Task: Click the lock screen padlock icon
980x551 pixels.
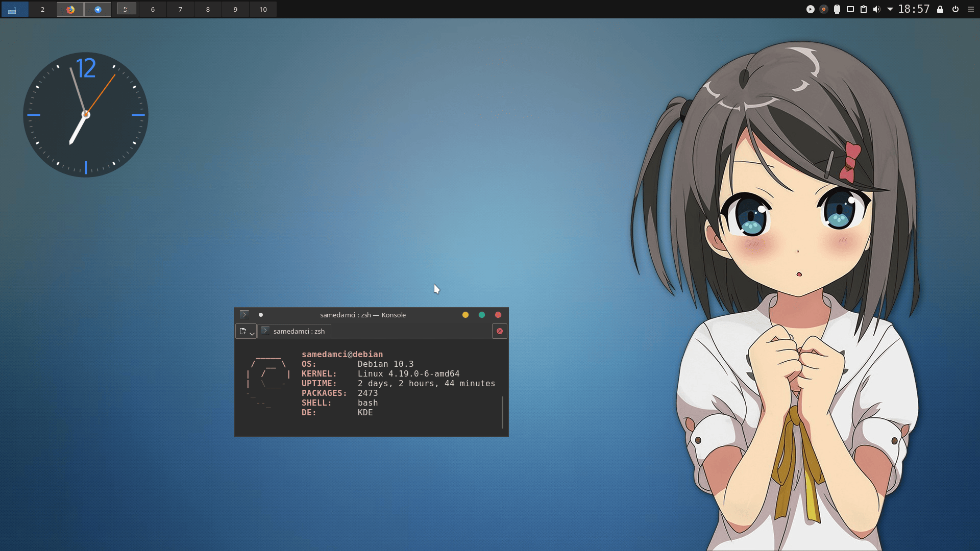Action: click(940, 9)
